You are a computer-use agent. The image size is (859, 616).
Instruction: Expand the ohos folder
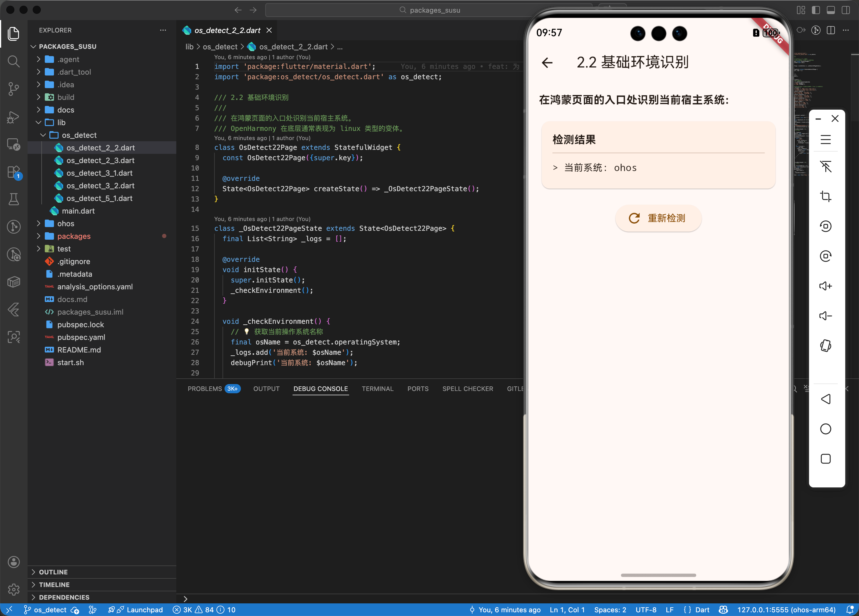tap(65, 223)
